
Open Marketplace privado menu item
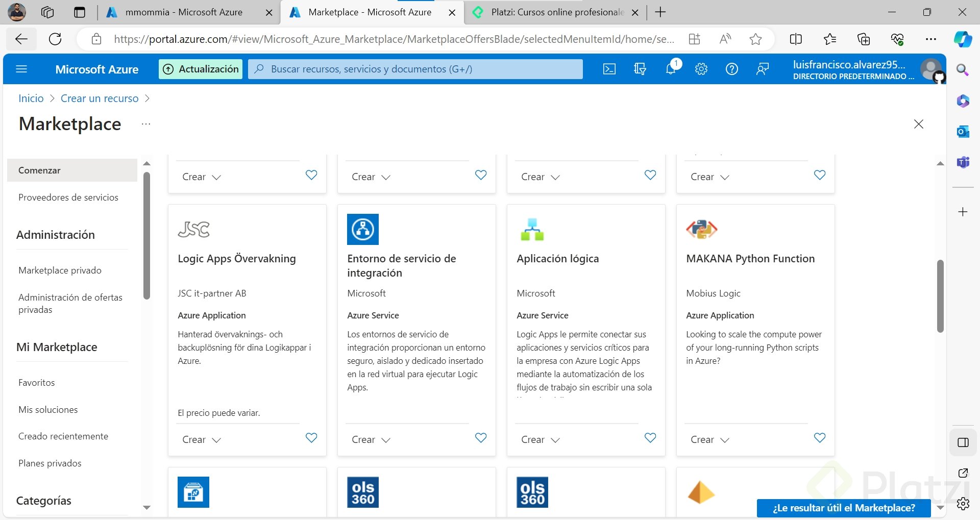60,270
